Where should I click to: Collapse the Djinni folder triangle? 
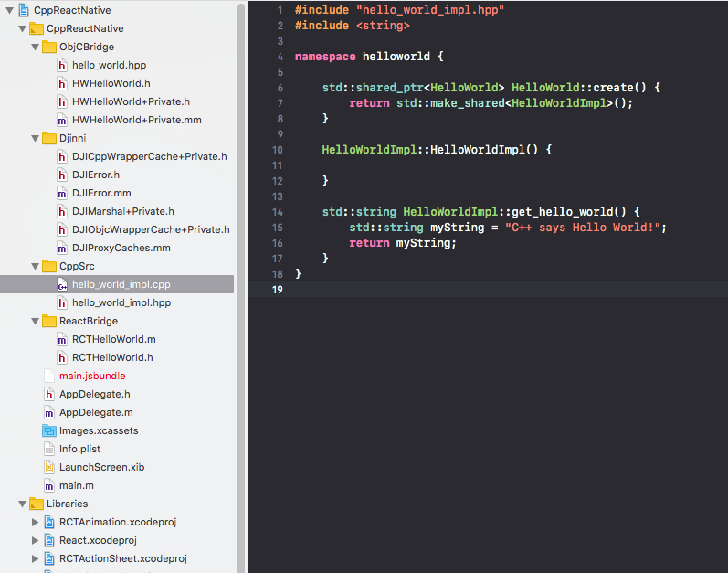[x=35, y=138]
